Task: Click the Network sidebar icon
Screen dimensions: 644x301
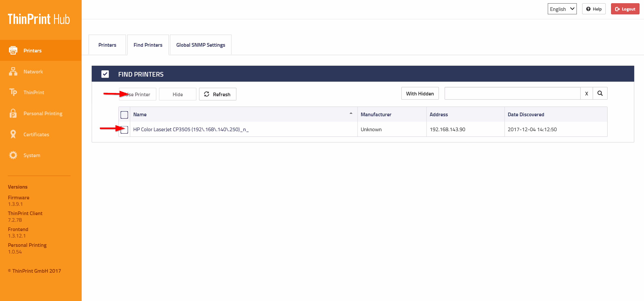Action: (13, 71)
